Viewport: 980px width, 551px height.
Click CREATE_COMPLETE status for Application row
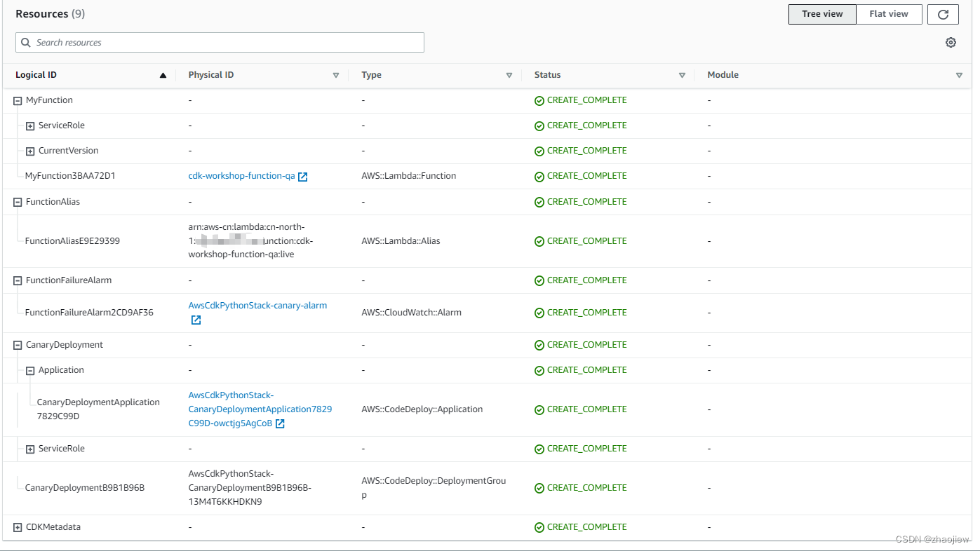click(586, 370)
